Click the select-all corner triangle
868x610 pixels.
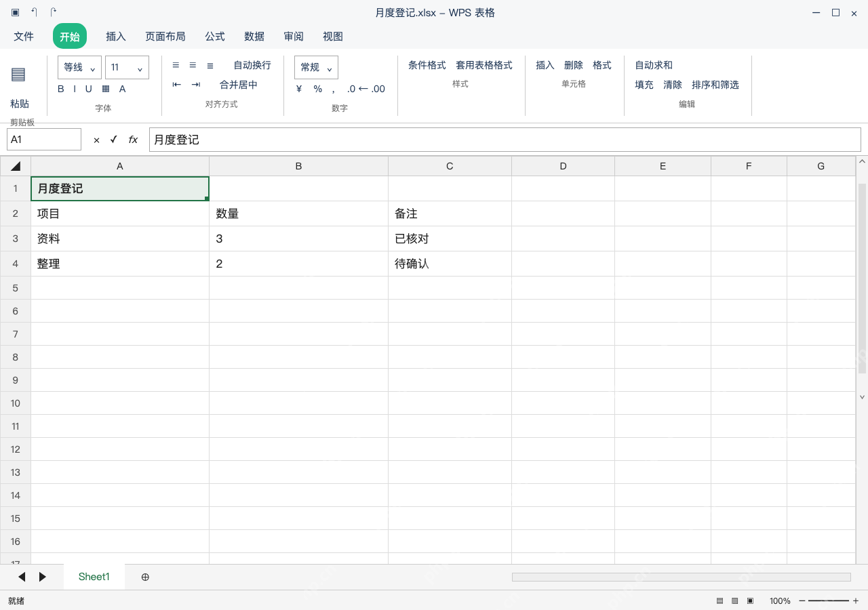click(x=16, y=166)
